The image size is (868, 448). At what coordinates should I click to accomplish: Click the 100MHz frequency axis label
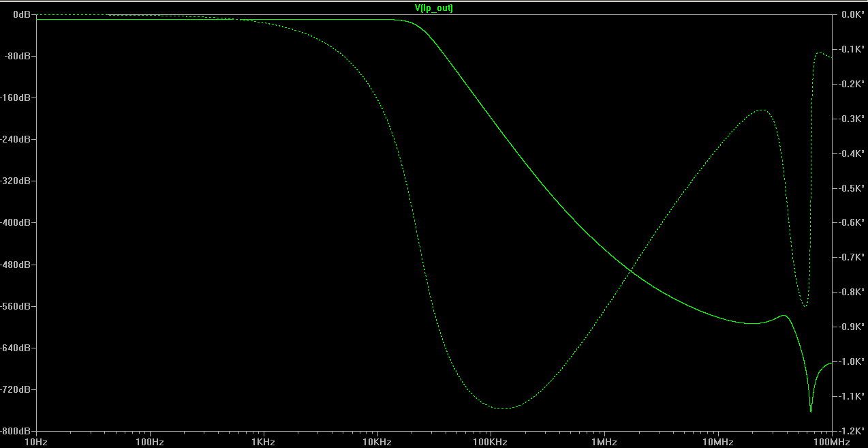833,442
